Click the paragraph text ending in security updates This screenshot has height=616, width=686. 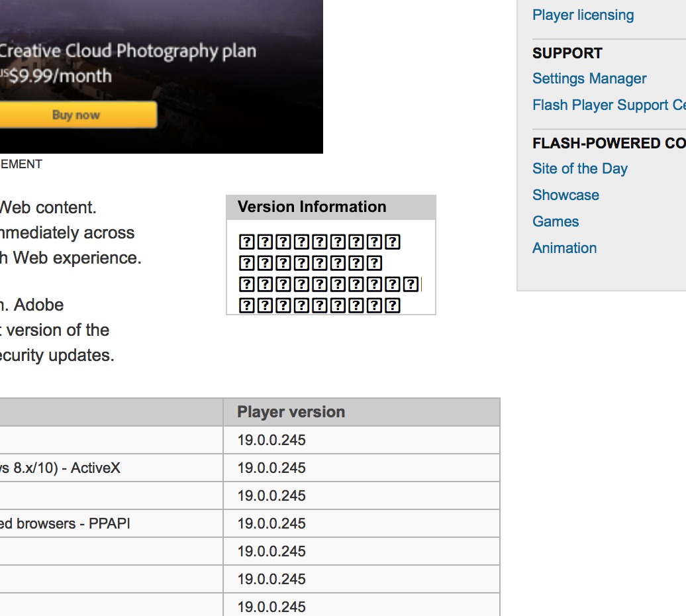pyautogui.click(x=57, y=355)
